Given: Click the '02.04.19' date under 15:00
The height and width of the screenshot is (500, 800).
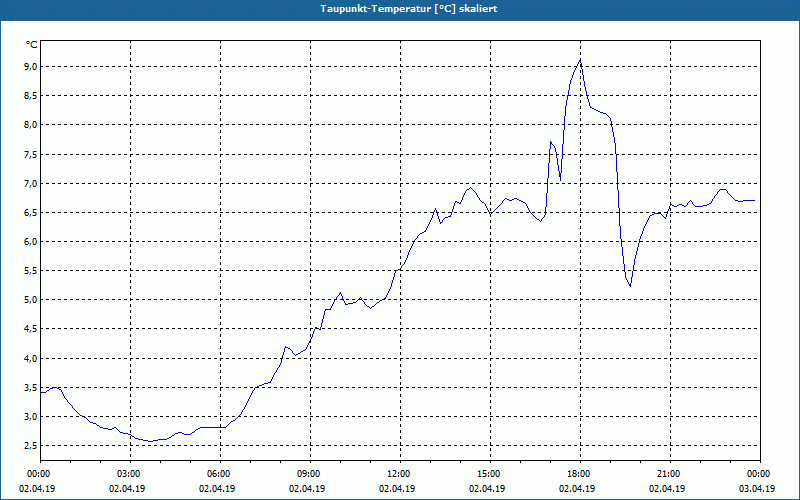Looking at the screenshot, I should coord(488,488).
